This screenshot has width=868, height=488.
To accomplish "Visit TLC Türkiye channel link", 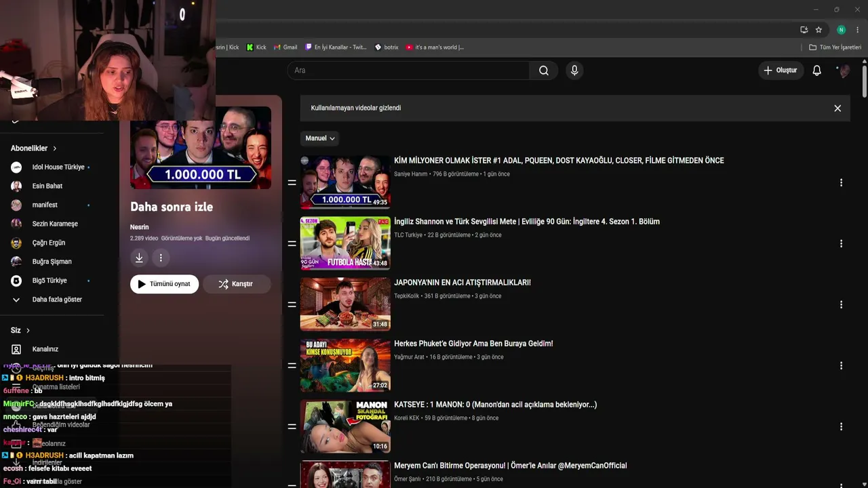I will click(x=408, y=235).
